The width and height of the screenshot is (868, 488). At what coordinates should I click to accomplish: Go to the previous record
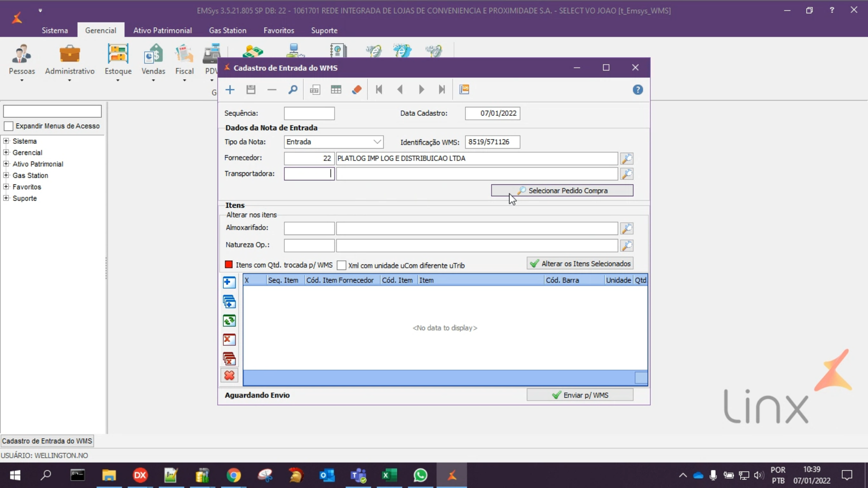400,90
